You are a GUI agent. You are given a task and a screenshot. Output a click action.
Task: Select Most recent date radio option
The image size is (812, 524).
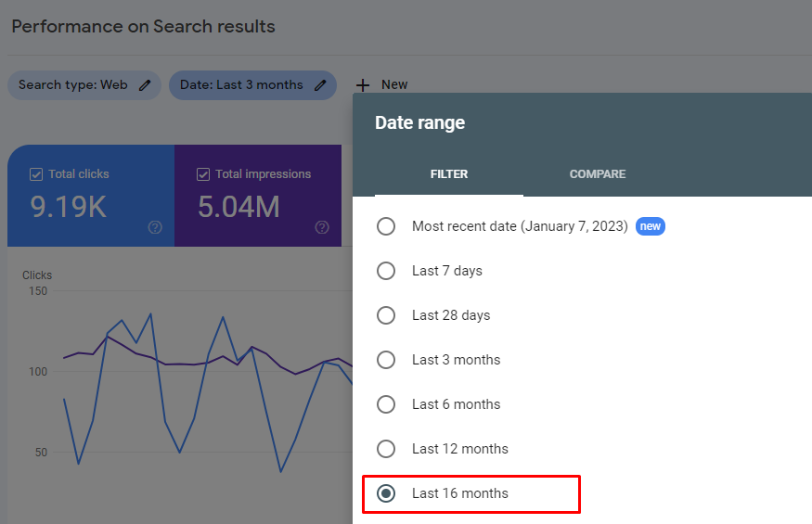[x=386, y=226]
